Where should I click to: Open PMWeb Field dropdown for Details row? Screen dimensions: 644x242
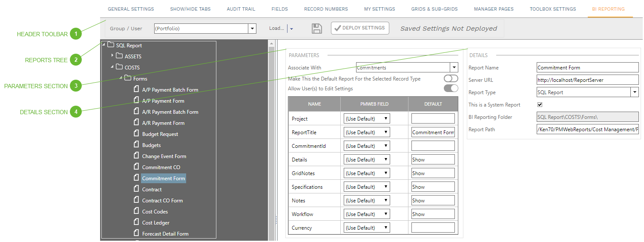367,159
